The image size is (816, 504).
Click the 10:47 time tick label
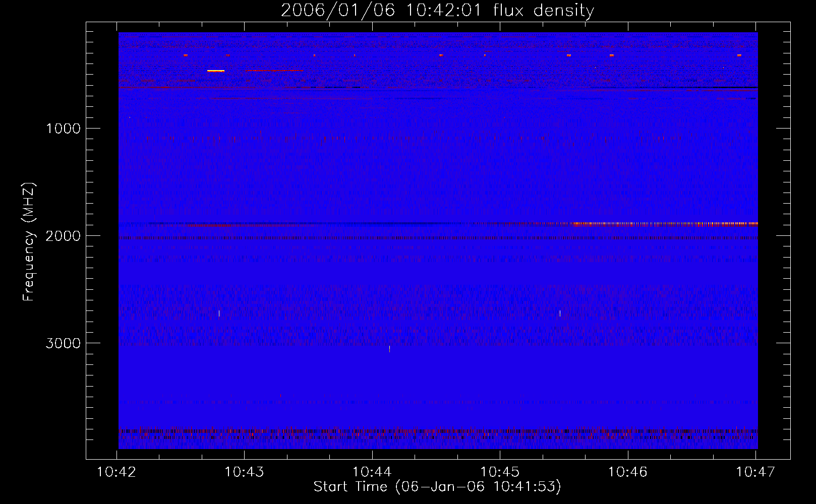click(x=755, y=472)
